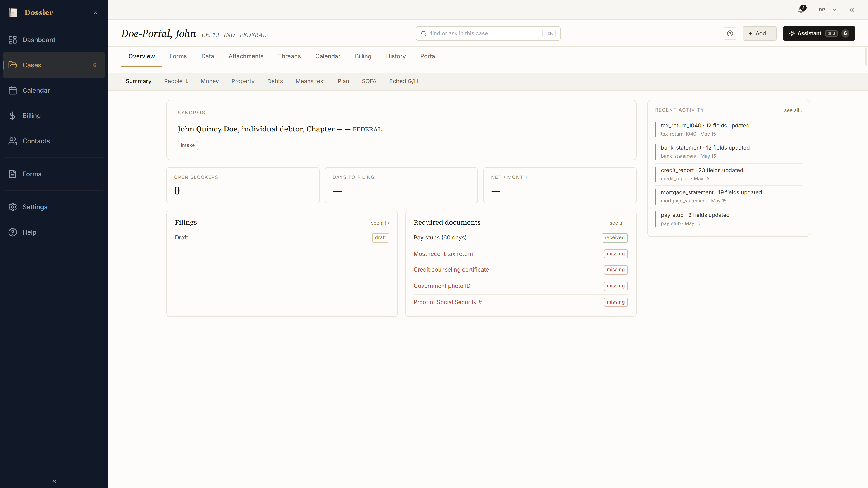The width and height of the screenshot is (868, 488).
Task: Select the Sched G/H sub-tab
Action: point(403,81)
